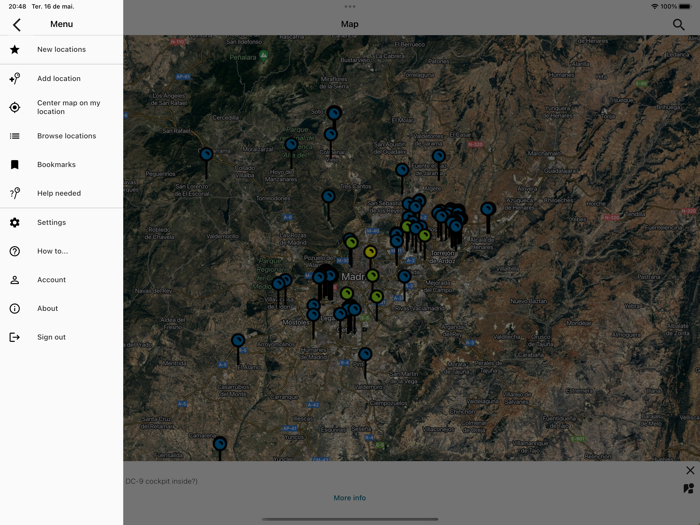Click the crosshair target icon in menu
The image size is (700, 525).
[x=15, y=107]
